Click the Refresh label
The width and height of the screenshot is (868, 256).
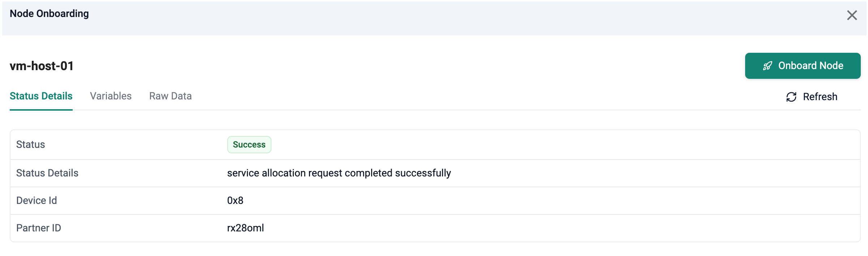coord(820,97)
